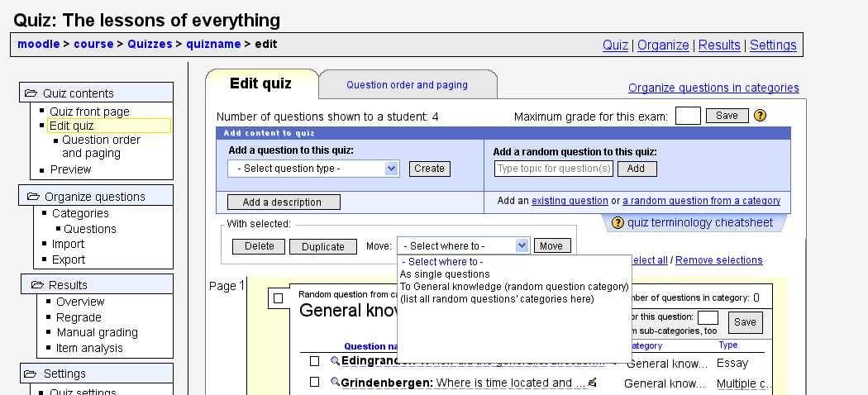This screenshot has width=868, height=395.
Task: Click magnifier preview icon next to Grindenbergen
Action: coord(335,382)
